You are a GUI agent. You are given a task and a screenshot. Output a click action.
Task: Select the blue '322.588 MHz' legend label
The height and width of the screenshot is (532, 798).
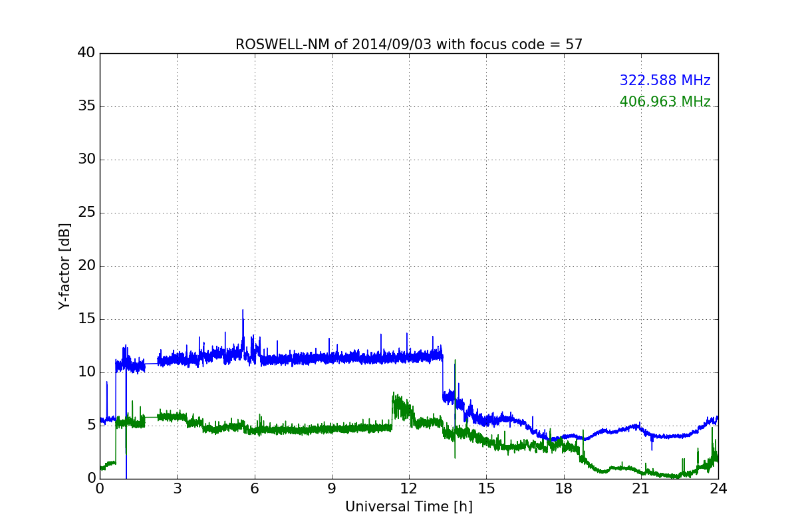click(665, 80)
